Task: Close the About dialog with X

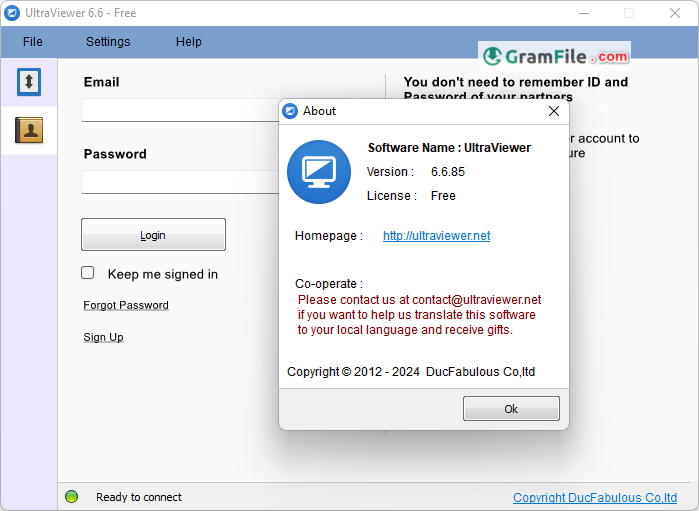Action: tap(554, 111)
